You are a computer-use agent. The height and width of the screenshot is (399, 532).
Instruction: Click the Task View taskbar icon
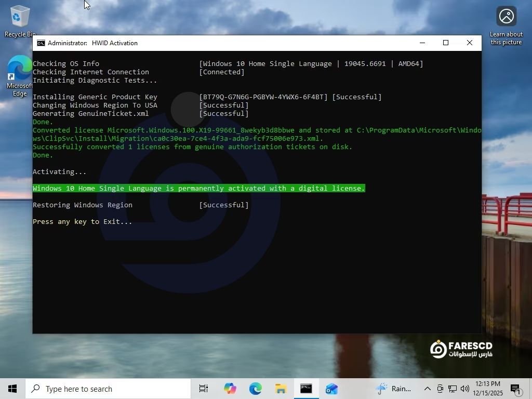(x=204, y=389)
